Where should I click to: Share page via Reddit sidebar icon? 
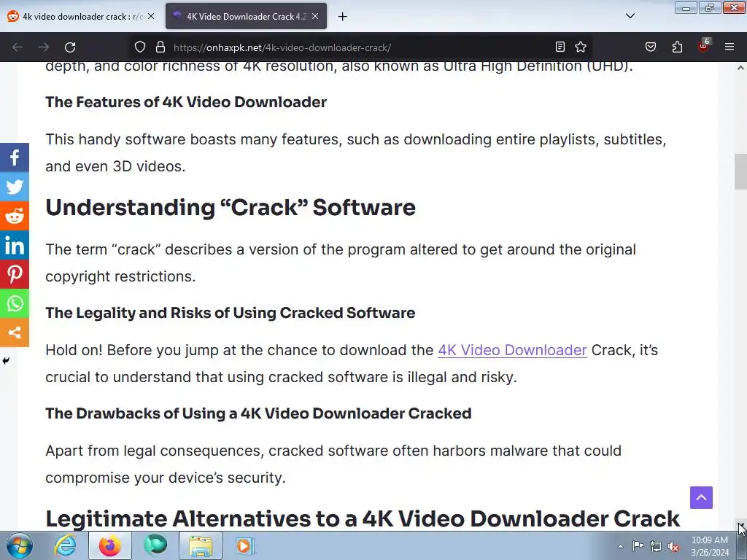pyautogui.click(x=15, y=216)
